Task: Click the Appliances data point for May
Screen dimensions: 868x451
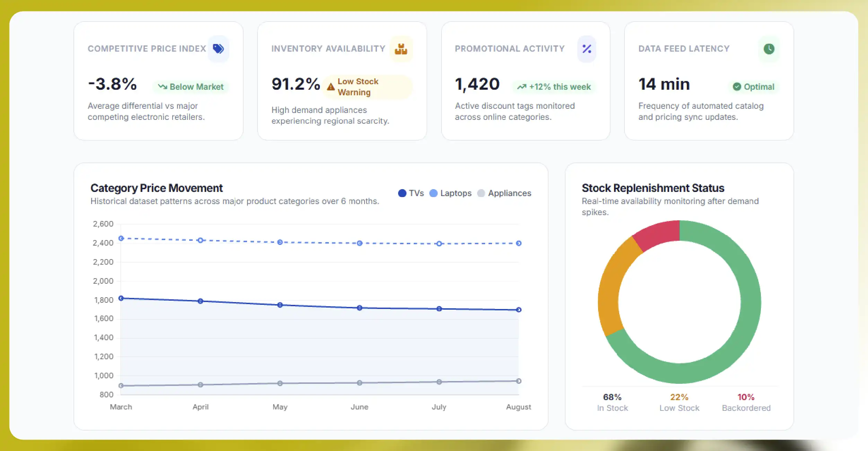Action: pyautogui.click(x=280, y=383)
